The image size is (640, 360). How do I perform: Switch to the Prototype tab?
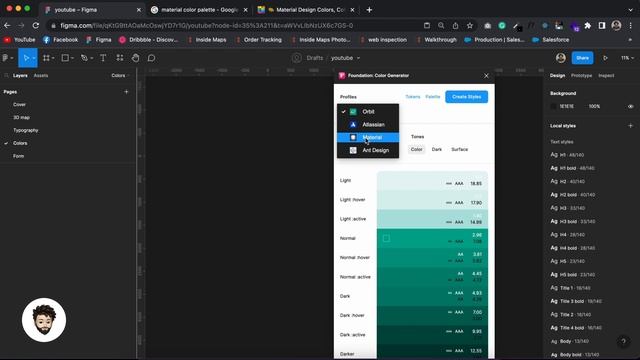(x=581, y=76)
